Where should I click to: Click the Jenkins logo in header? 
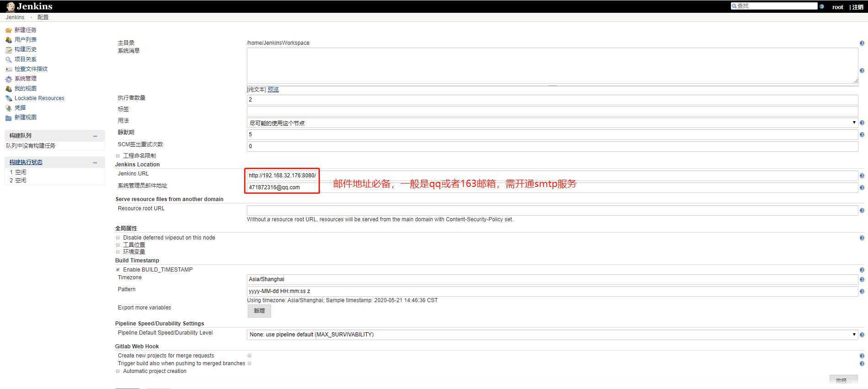[x=29, y=6]
